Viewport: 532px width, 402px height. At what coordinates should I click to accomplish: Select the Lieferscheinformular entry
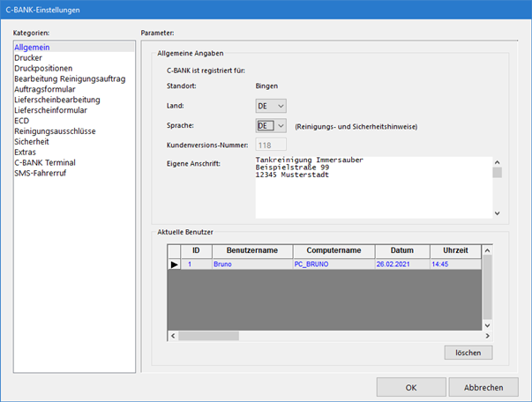click(51, 110)
